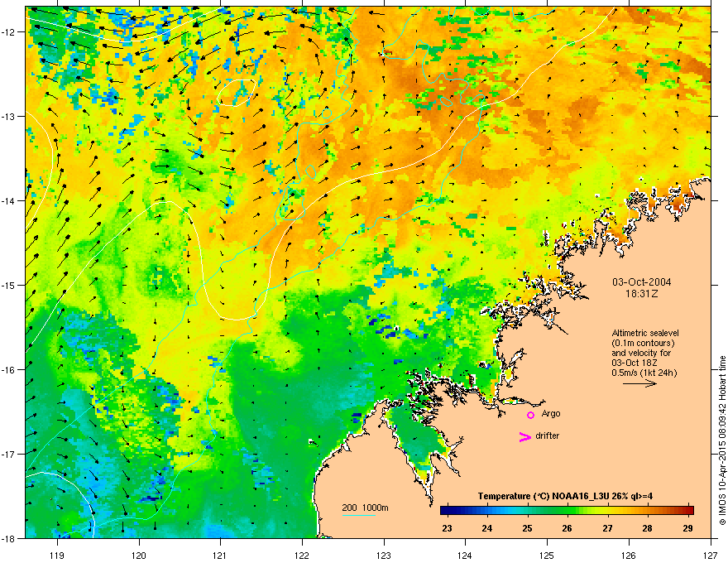728x563 pixels.
Task: Click latitude axis label -14
Action: 8,200
